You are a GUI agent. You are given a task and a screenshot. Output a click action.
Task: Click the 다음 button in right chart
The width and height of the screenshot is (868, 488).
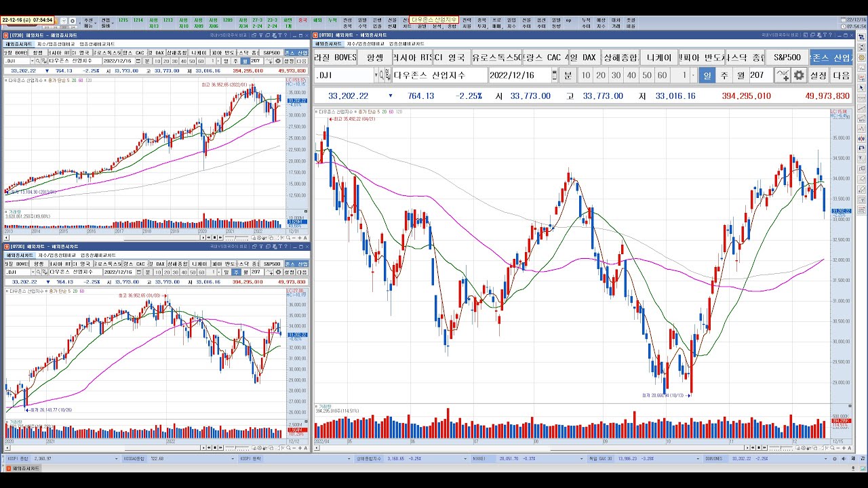click(x=841, y=75)
